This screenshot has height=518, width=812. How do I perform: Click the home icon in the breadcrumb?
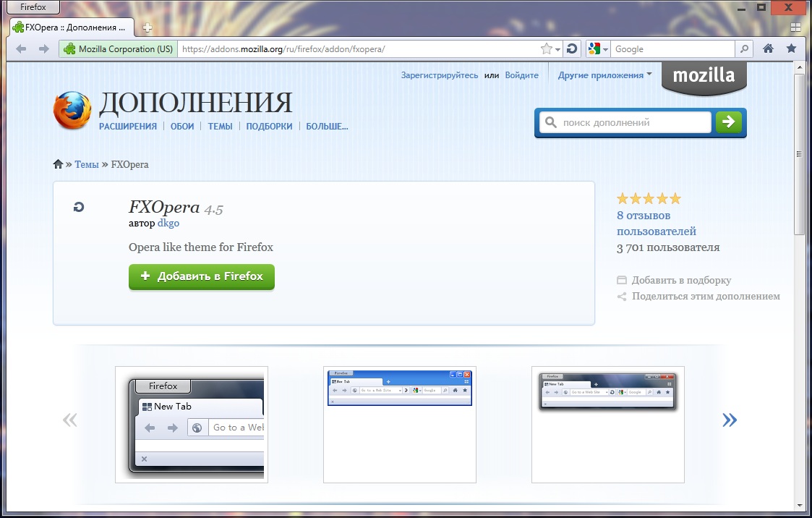[x=58, y=164]
